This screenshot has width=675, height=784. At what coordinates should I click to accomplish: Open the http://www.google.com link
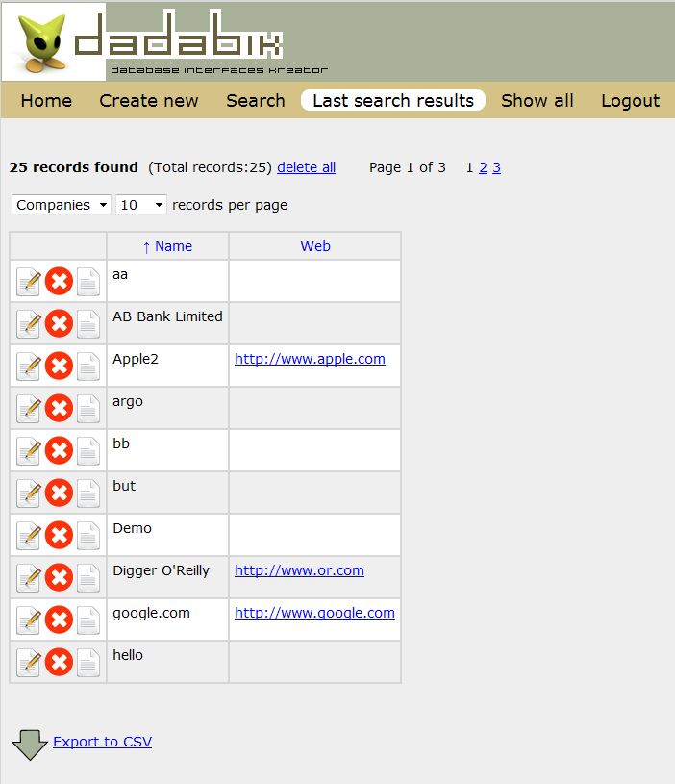[314, 613]
